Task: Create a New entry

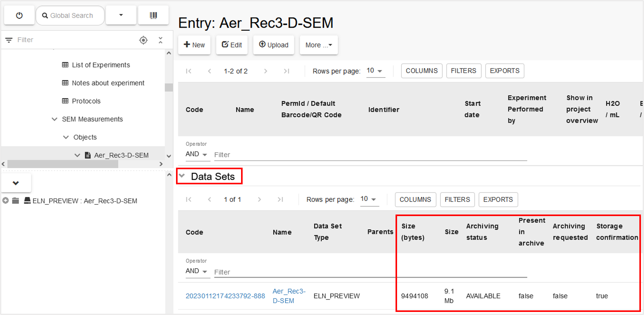Action: tap(194, 45)
